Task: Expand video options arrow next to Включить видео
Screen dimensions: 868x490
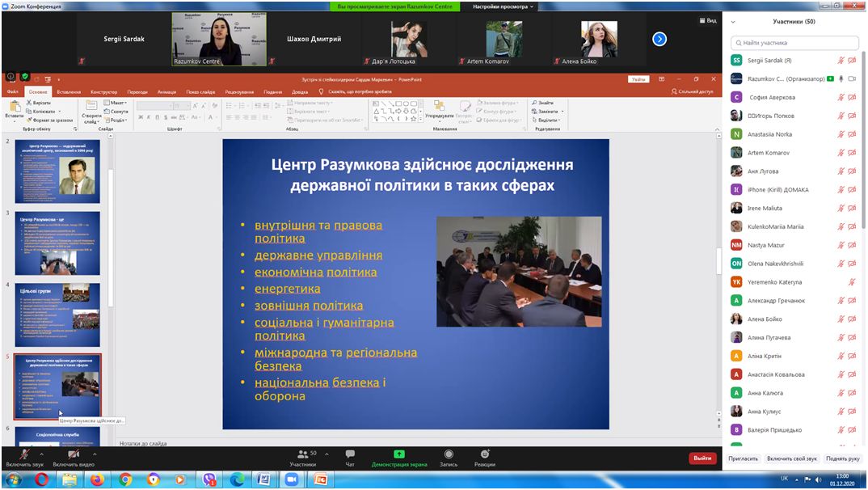Action: [94, 454]
